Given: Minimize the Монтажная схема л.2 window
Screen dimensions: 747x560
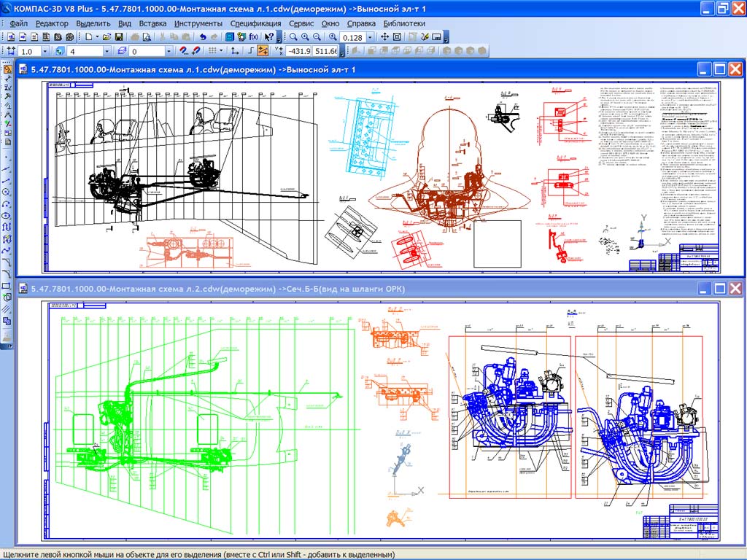Looking at the screenshot, I should click(705, 288).
